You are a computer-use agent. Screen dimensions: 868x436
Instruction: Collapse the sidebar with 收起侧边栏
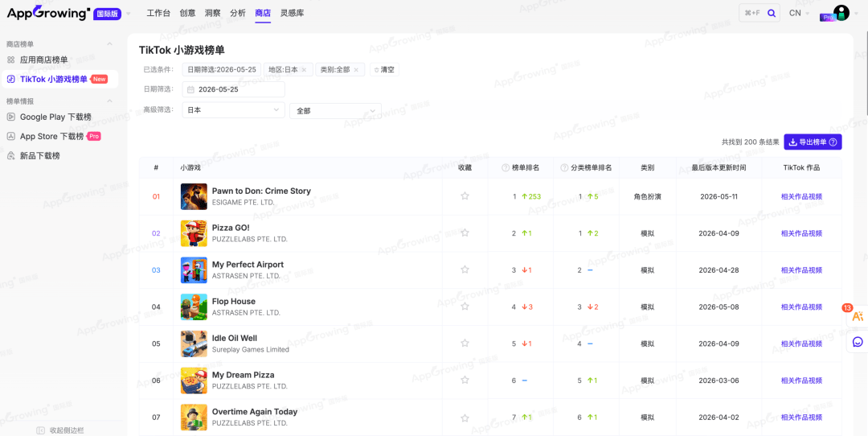coord(60,430)
